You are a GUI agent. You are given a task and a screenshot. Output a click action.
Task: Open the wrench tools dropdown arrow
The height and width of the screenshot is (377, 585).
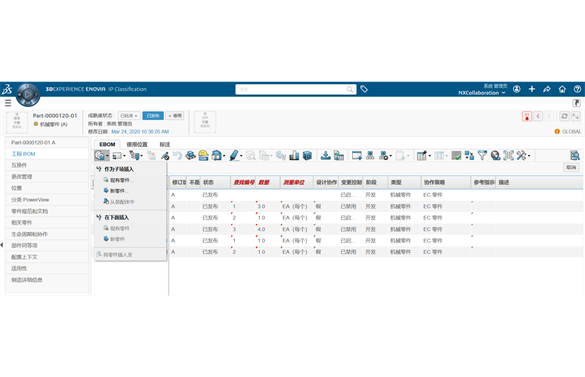tap(529, 156)
